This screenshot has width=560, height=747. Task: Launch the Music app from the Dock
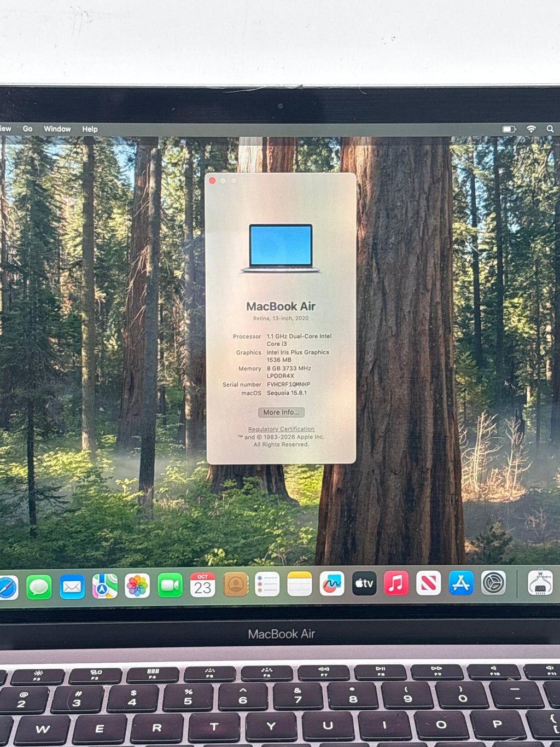(396, 583)
